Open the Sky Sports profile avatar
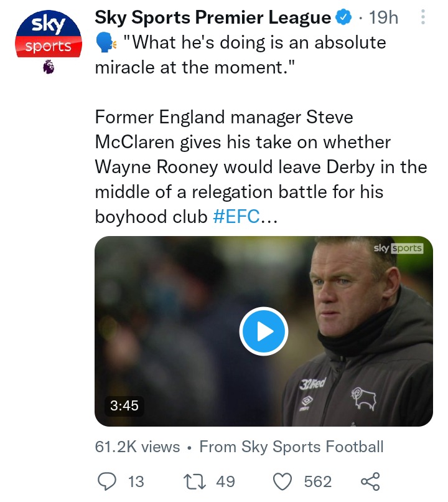 pos(49,34)
